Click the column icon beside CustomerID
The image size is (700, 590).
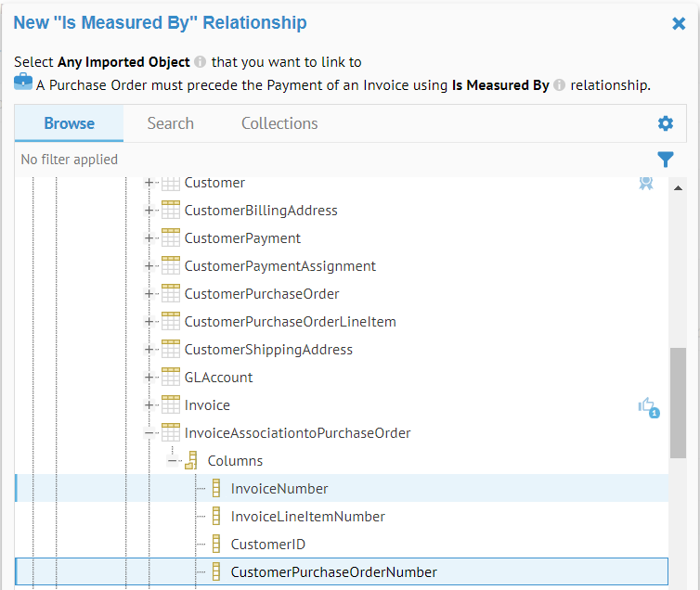pyautogui.click(x=216, y=545)
